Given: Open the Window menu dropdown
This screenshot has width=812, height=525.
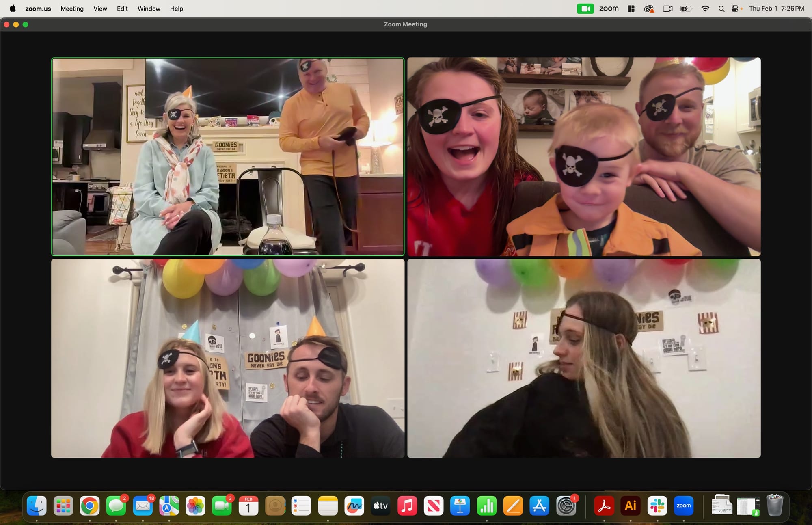Looking at the screenshot, I should pos(149,9).
